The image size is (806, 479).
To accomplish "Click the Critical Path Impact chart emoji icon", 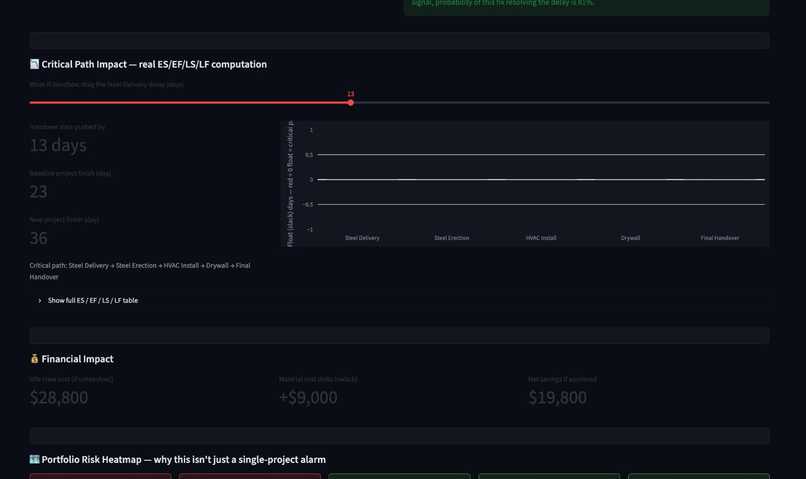I will point(34,64).
